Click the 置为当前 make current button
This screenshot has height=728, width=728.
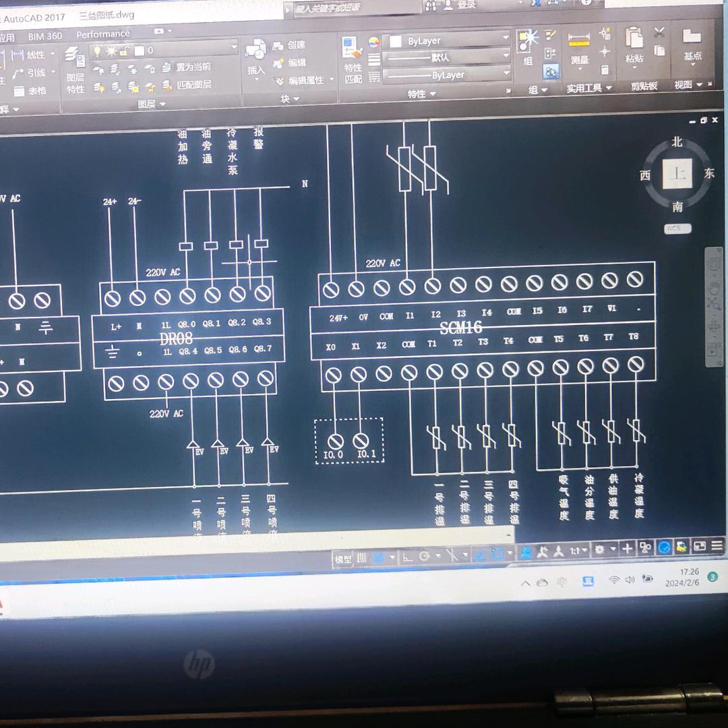coord(193,67)
